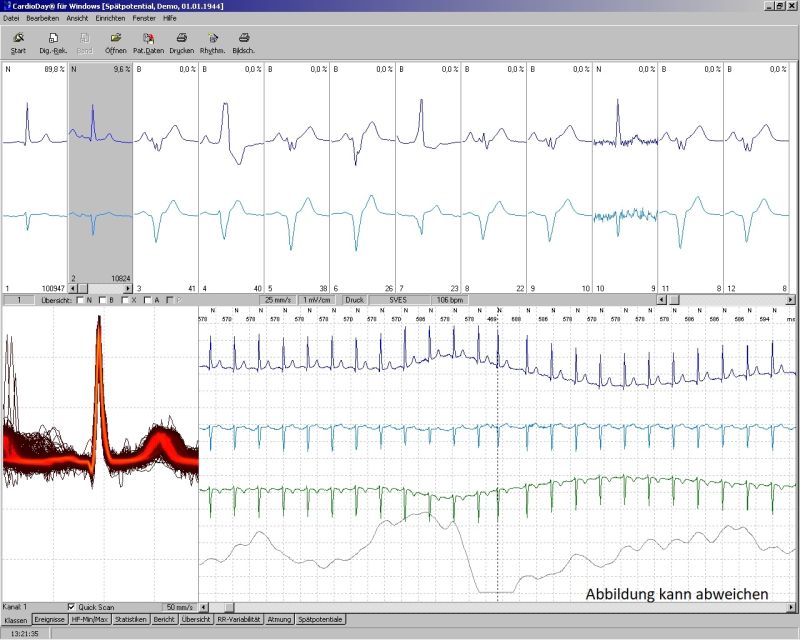This screenshot has width=800, height=640.
Task: Click the Bildsch. screen print icon
Action: click(244, 42)
